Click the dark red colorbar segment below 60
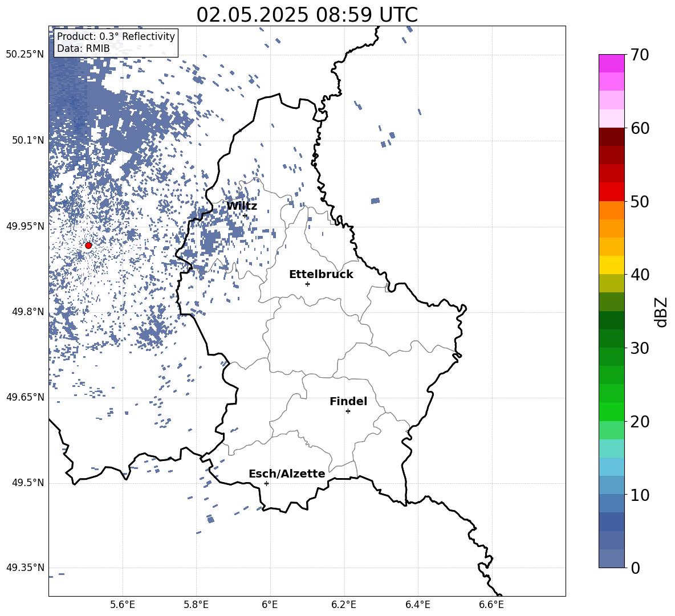The width and height of the screenshot is (675, 616). point(612,137)
